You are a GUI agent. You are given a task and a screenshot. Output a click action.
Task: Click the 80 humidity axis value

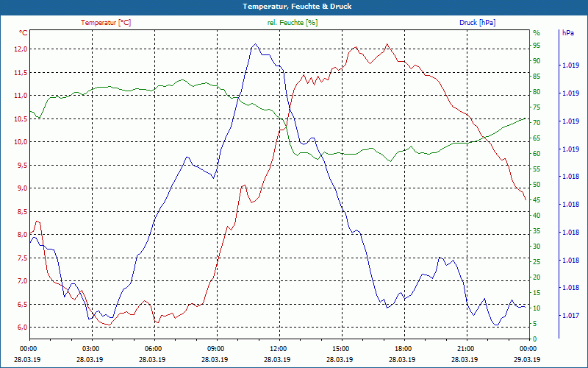537,92
